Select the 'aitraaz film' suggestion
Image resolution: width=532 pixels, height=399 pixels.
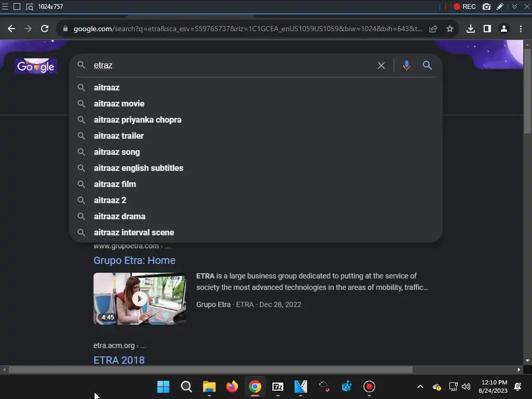pyautogui.click(x=256, y=184)
